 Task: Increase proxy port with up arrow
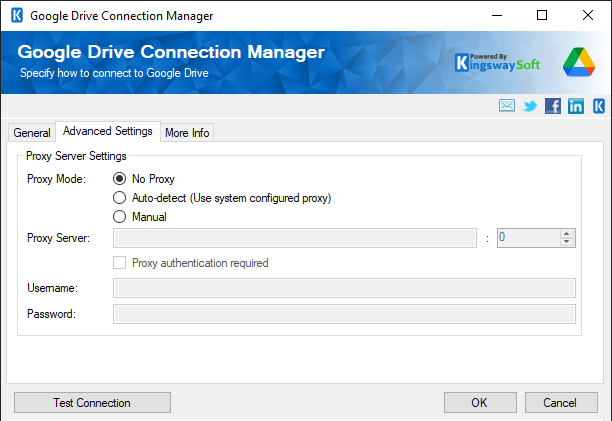566,234
